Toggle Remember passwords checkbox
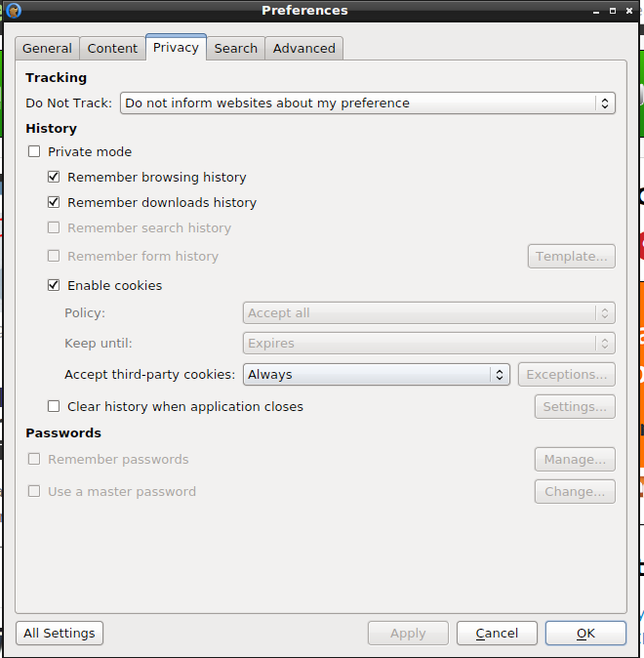Image resolution: width=644 pixels, height=658 pixels. click(x=34, y=459)
